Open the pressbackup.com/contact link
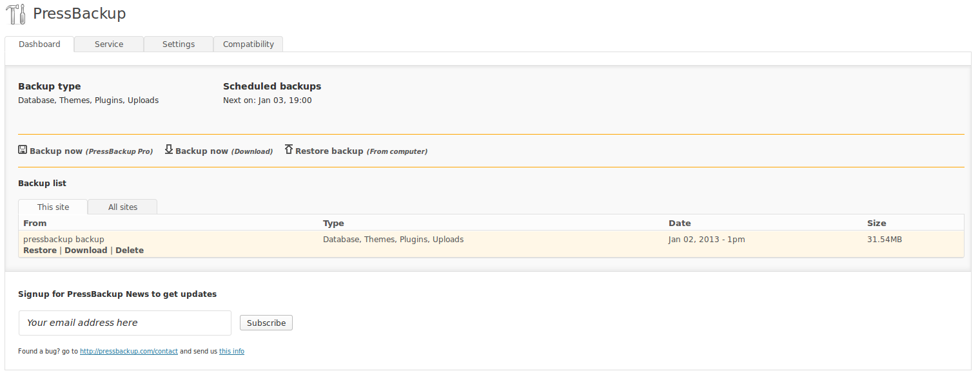 coord(129,352)
